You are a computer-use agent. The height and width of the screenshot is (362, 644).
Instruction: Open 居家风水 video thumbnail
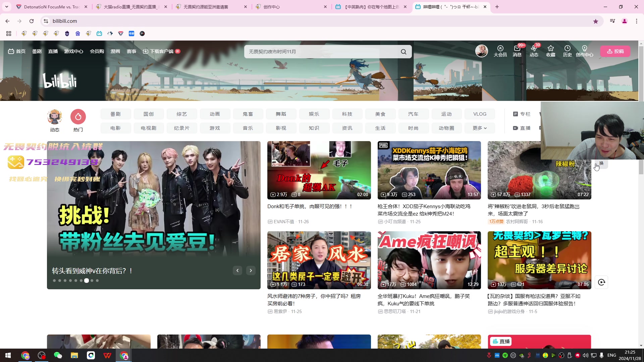click(319, 260)
